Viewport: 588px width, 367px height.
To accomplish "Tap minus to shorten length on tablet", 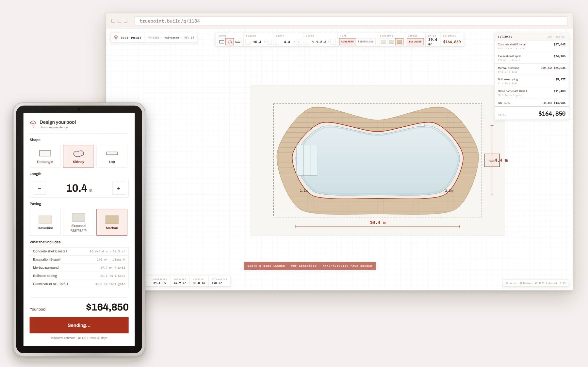I will pos(40,188).
